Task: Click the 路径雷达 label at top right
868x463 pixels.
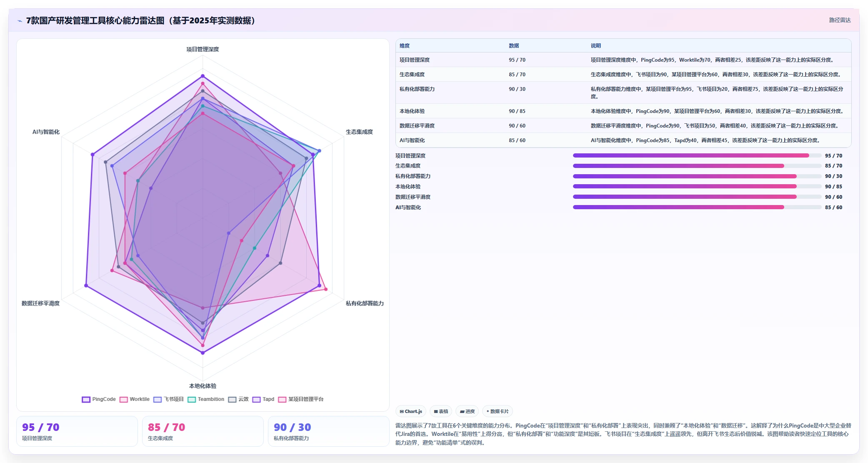Action: pos(840,20)
